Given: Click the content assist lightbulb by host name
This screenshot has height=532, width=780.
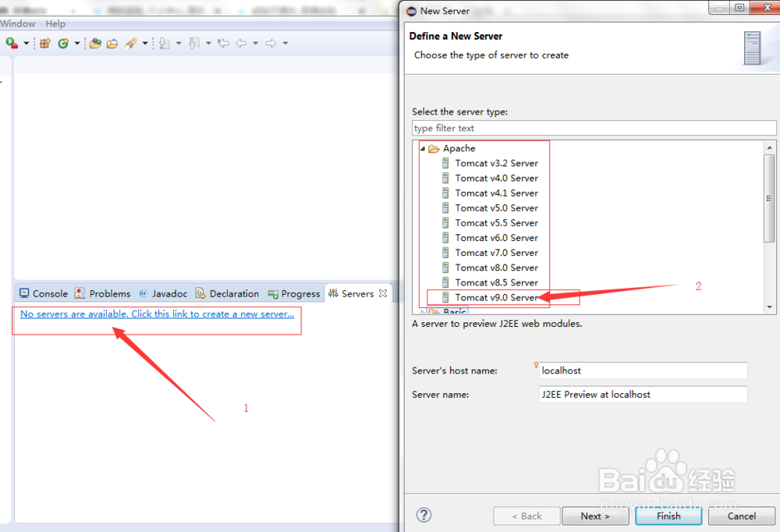Looking at the screenshot, I should point(537,365).
